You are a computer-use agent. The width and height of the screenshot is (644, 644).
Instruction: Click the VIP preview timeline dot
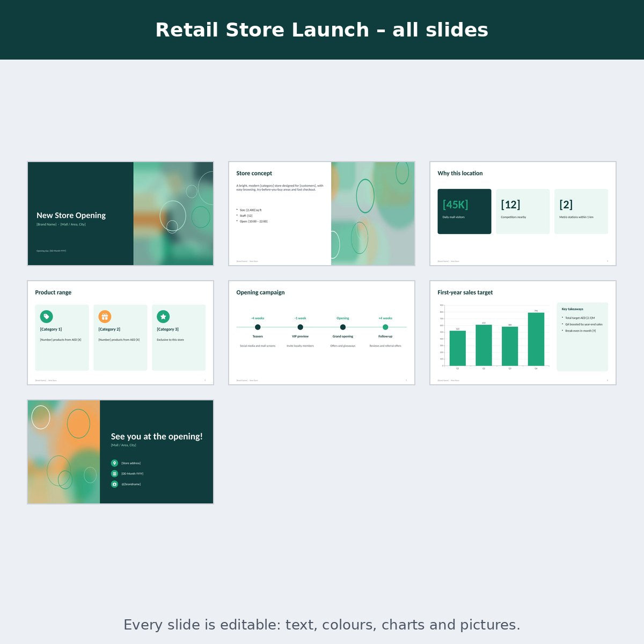click(300, 327)
